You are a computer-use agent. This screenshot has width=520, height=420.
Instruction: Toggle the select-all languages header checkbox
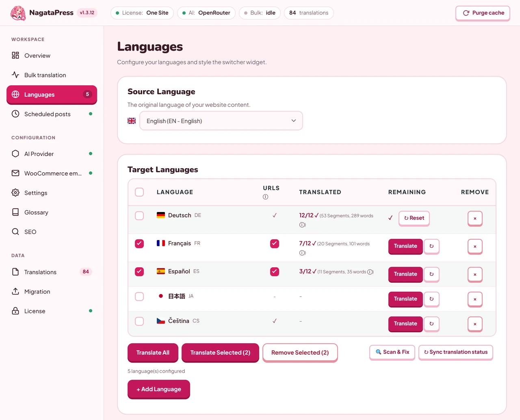(x=139, y=192)
